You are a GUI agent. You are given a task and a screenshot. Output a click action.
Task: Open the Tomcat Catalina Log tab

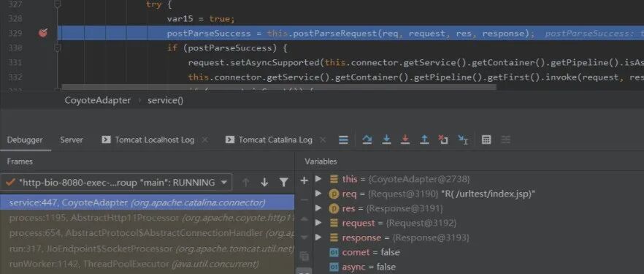[x=269, y=140]
